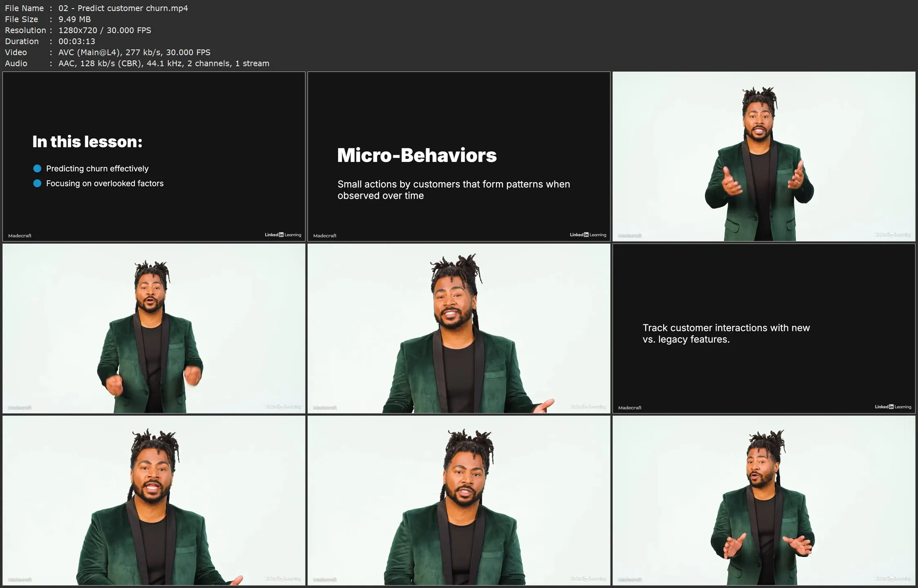Click the duration value 00:03:13

(x=77, y=41)
